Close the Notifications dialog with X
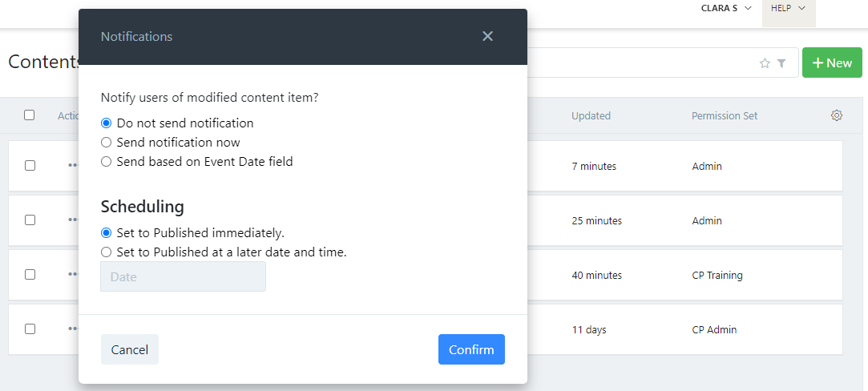The width and height of the screenshot is (868, 391). tap(487, 37)
